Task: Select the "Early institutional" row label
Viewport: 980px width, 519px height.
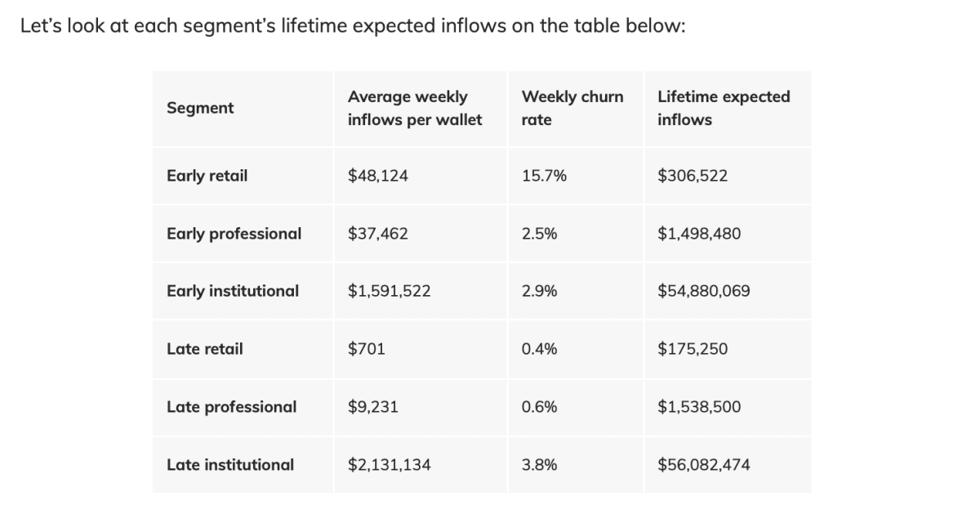Action: [x=233, y=291]
